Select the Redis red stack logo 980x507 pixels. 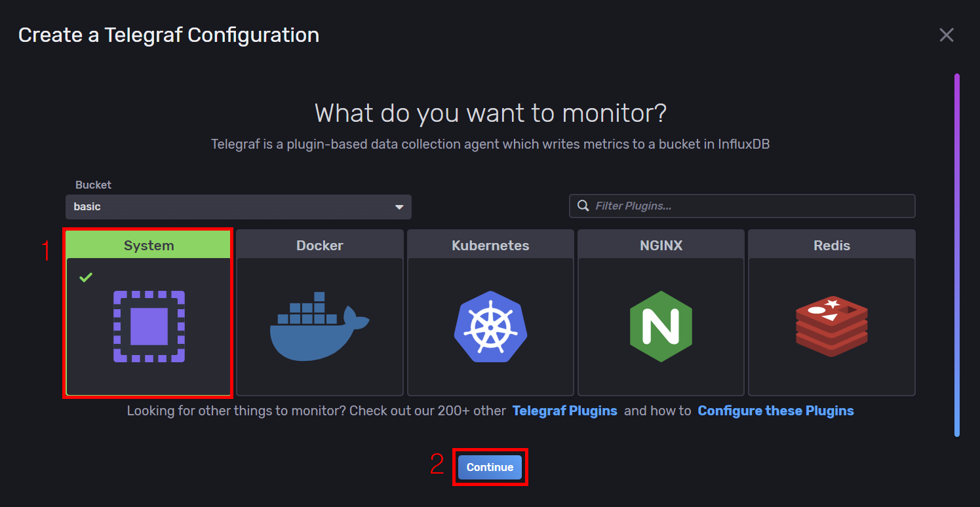(x=831, y=327)
